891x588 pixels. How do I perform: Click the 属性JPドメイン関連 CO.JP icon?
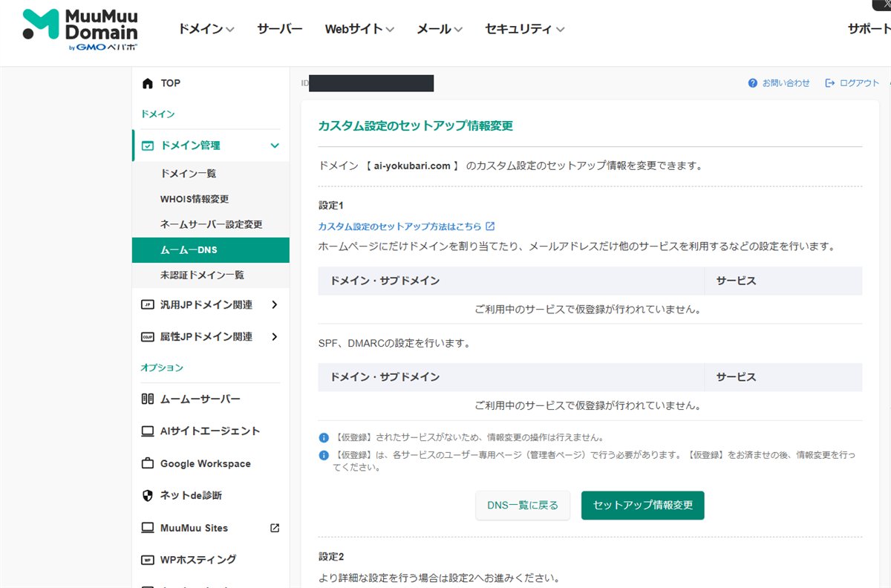tap(147, 336)
